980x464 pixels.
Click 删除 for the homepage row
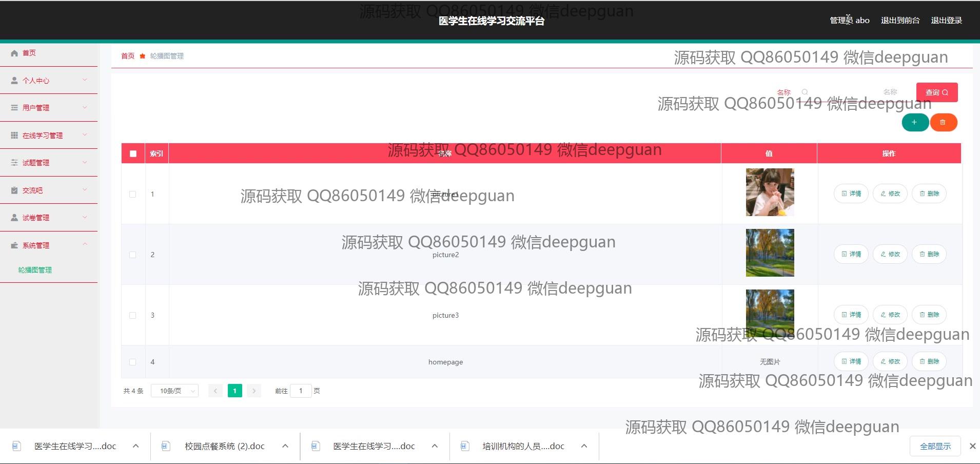pos(929,361)
